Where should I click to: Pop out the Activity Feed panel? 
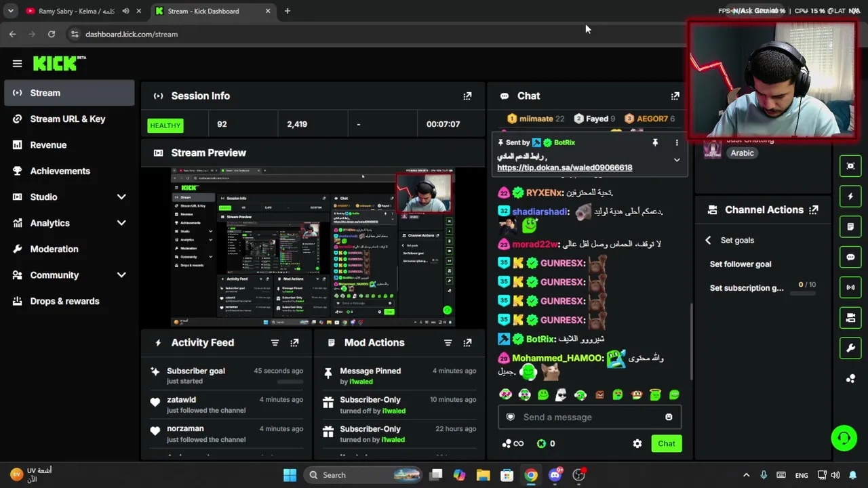click(x=294, y=343)
